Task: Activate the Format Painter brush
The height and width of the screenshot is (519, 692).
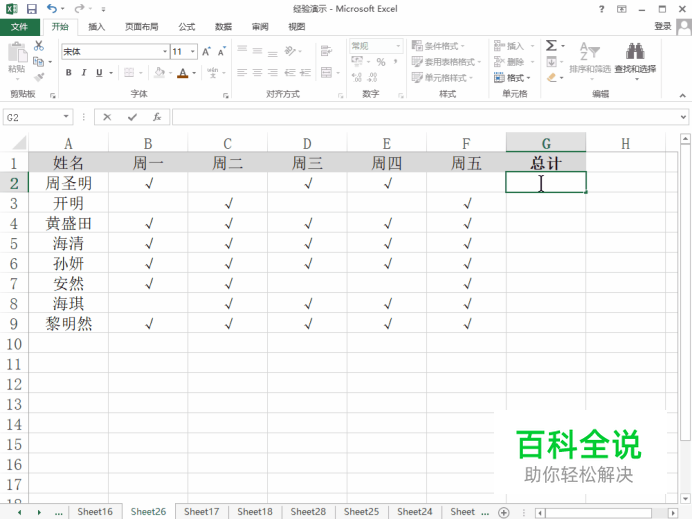Action: point(39,77)
